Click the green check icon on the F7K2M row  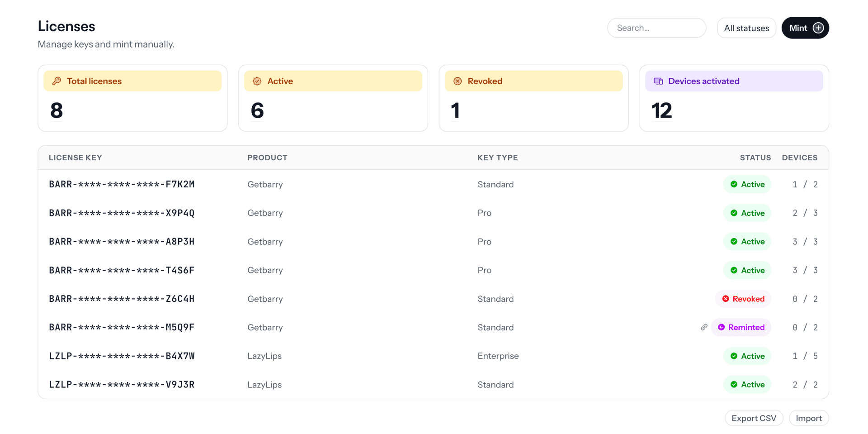(734, 184)
